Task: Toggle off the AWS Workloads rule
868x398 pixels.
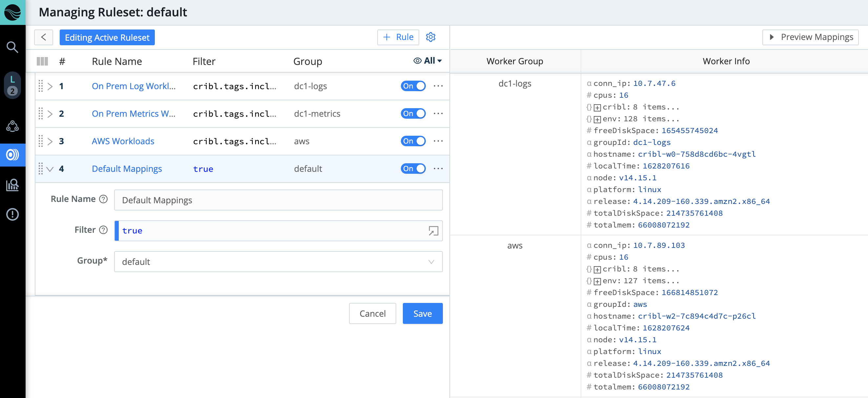Action: click(413, 141)
